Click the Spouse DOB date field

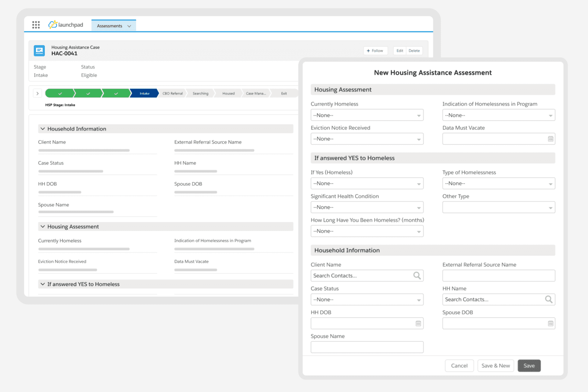click(x=499, y=323)
